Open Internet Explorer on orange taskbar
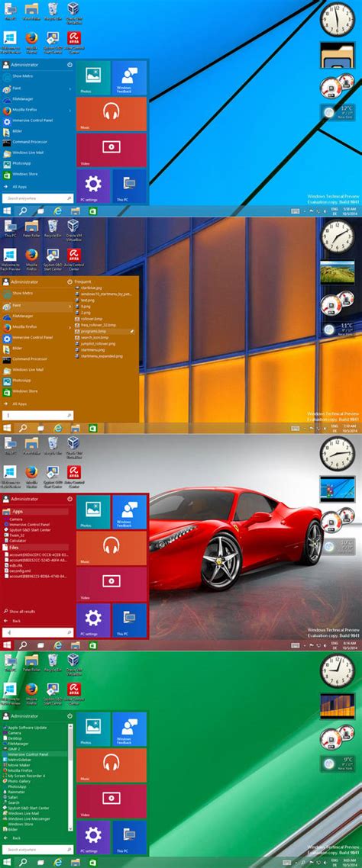The height and width of the screenshot is (868, 362). point(57,428)
